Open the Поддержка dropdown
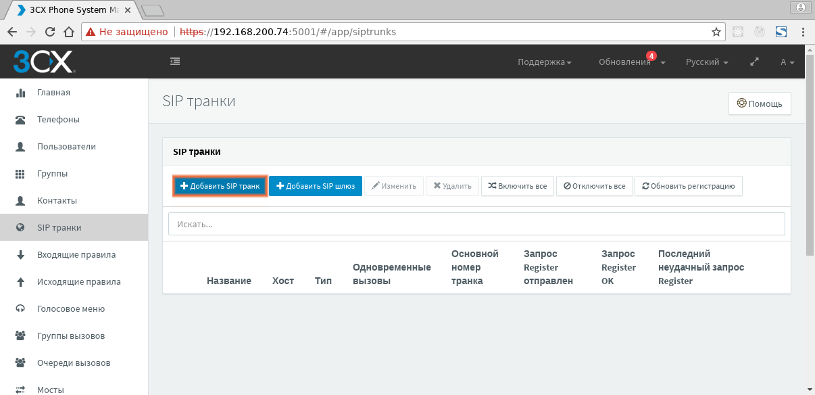This screenshot has height=395, width=815. pos(544,62)
